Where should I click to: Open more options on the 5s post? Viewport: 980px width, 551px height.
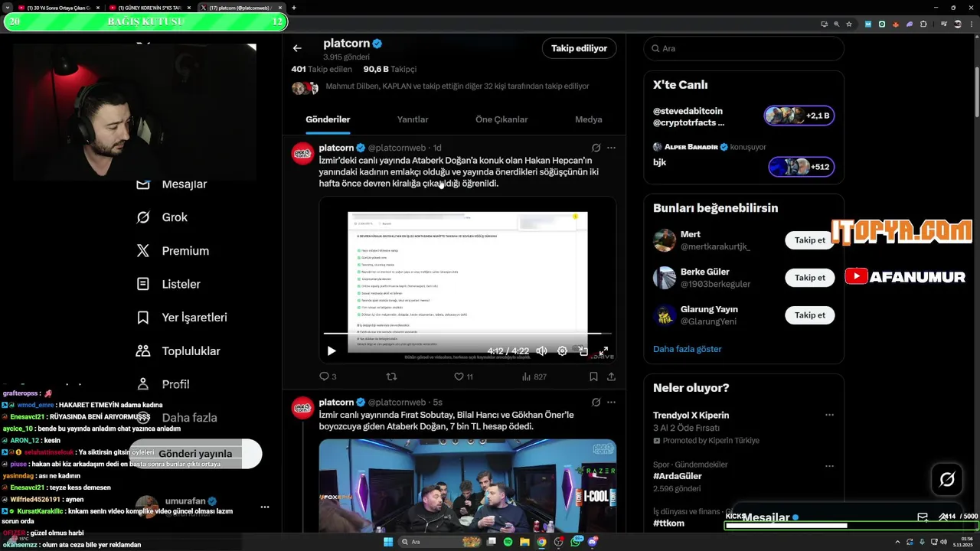611,402
